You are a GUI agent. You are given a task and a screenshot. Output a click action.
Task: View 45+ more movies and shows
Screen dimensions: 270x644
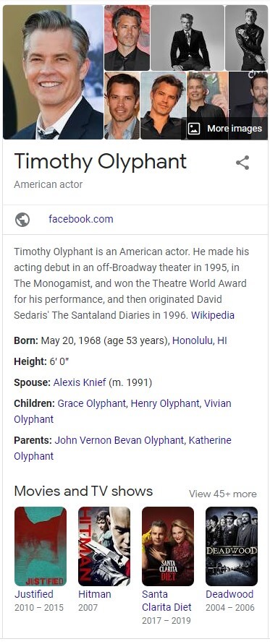pyautogui.click(x=223, y=494)
